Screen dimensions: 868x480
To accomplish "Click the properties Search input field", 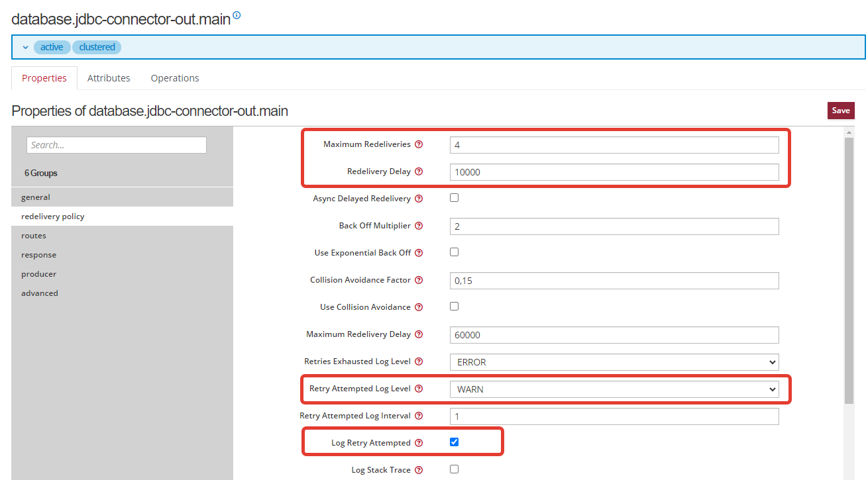I will click(x=117, y=145).
